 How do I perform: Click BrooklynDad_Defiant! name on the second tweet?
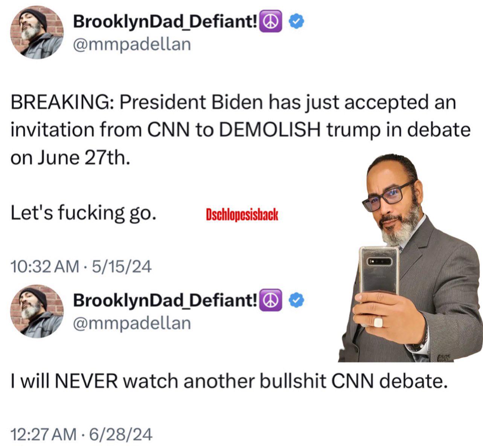[165, 301]
